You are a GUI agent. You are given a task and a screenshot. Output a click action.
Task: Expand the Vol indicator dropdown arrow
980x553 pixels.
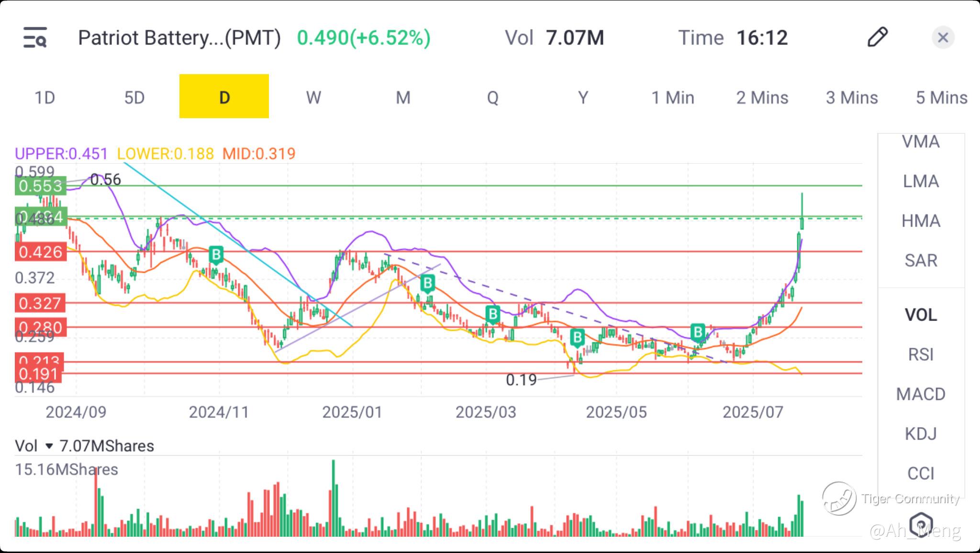point(49,446)
